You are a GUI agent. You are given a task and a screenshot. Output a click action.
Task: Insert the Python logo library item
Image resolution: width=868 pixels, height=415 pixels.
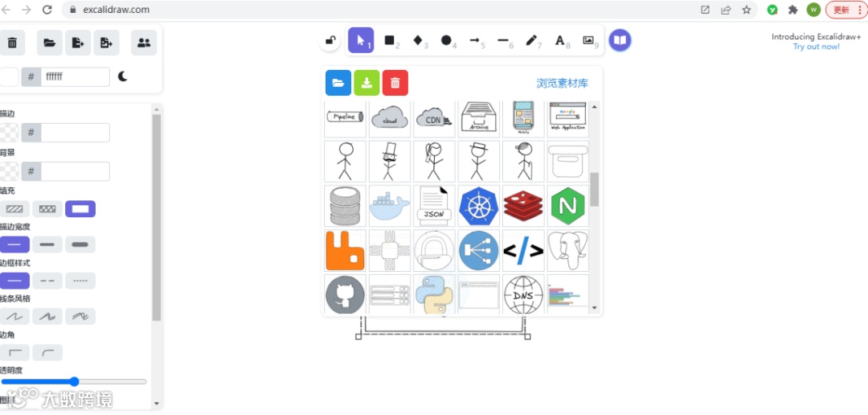click(434, 294)
